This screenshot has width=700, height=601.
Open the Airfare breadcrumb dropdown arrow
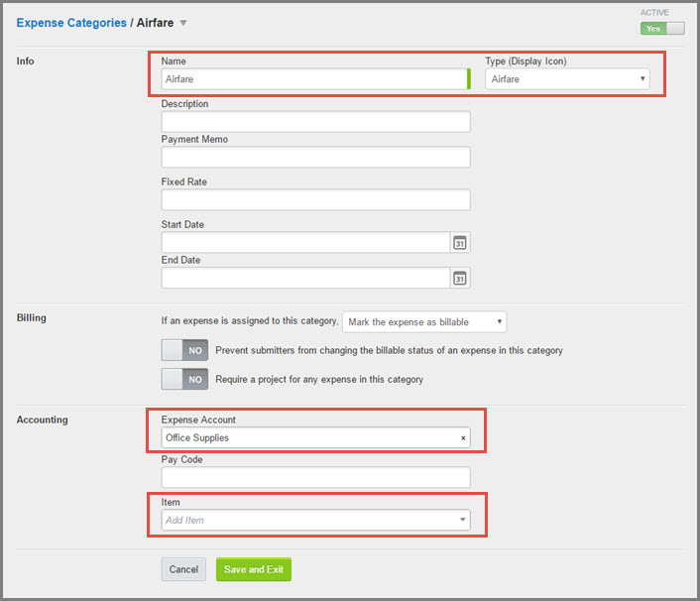coord(183,23)
